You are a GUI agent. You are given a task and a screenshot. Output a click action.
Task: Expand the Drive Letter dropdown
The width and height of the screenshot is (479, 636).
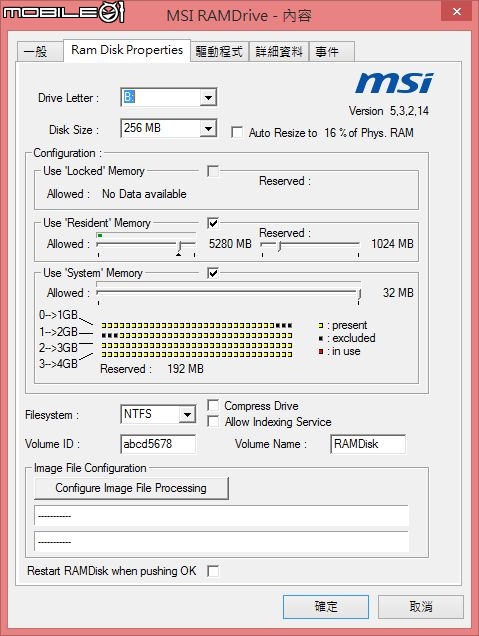tap(208, 97)
